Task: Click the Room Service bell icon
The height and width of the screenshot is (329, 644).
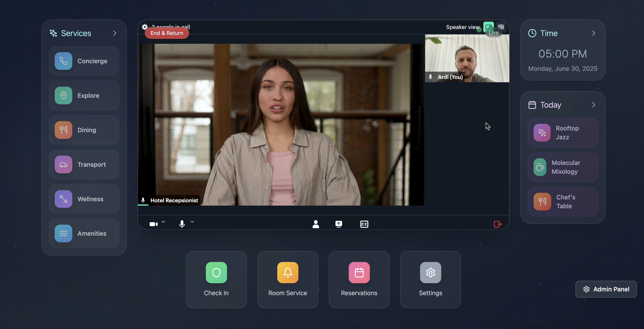Action: coord(287,272)
